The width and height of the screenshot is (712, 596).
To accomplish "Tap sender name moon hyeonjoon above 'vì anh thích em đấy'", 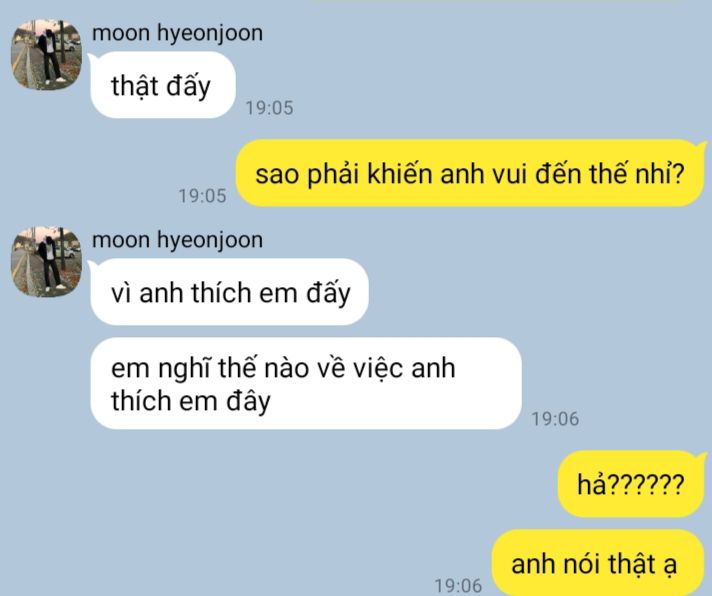I will 177,240.
